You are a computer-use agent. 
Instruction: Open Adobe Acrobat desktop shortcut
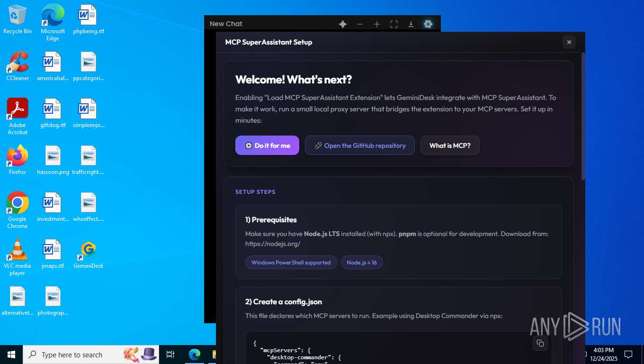[x=18, y=117]
